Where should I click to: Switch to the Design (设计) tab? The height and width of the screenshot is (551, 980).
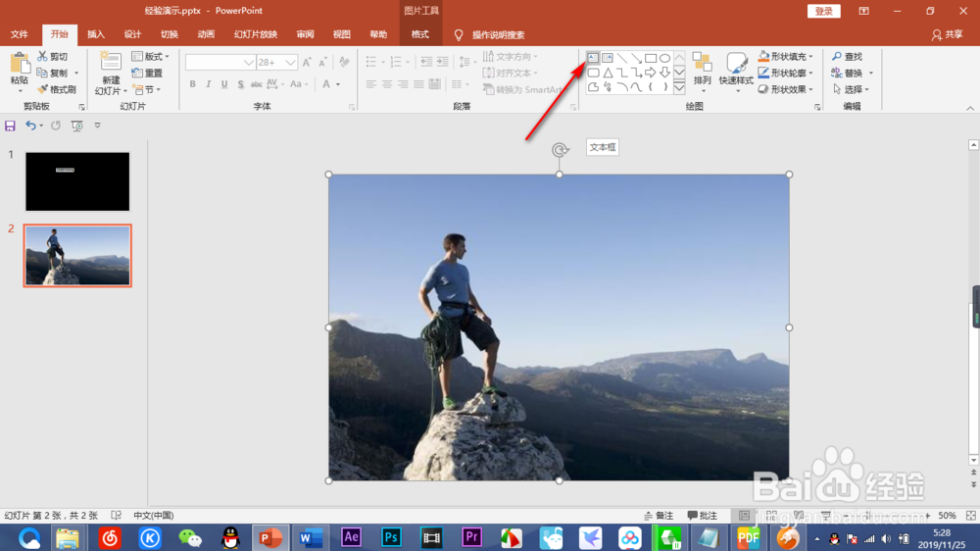pyautogui.click(x=132, y=34)
